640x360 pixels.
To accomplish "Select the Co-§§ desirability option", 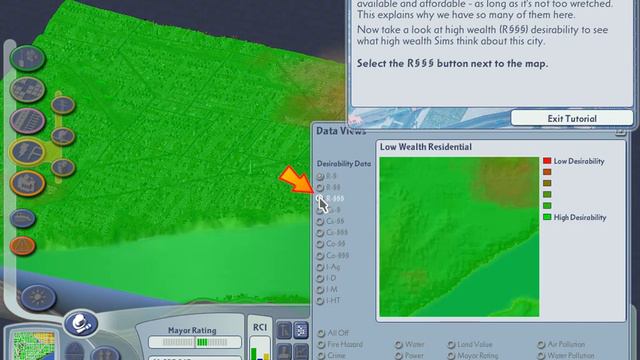I will (x=331, y=244).
